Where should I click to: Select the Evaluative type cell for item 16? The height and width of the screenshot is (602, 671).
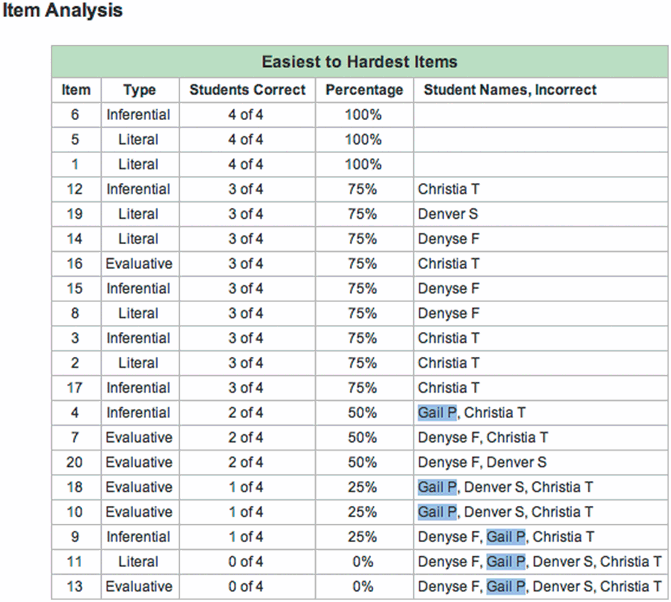tap(139, 264)
